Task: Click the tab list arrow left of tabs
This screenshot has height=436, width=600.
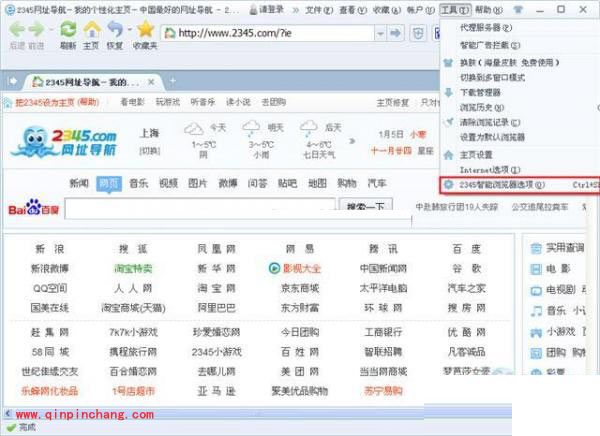Action: pos(13,81)
